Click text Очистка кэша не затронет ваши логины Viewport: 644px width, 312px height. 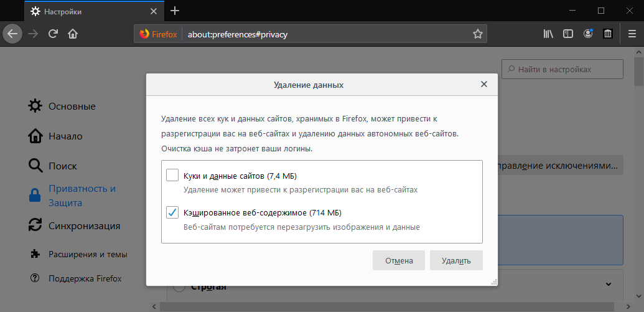point(237,148)
